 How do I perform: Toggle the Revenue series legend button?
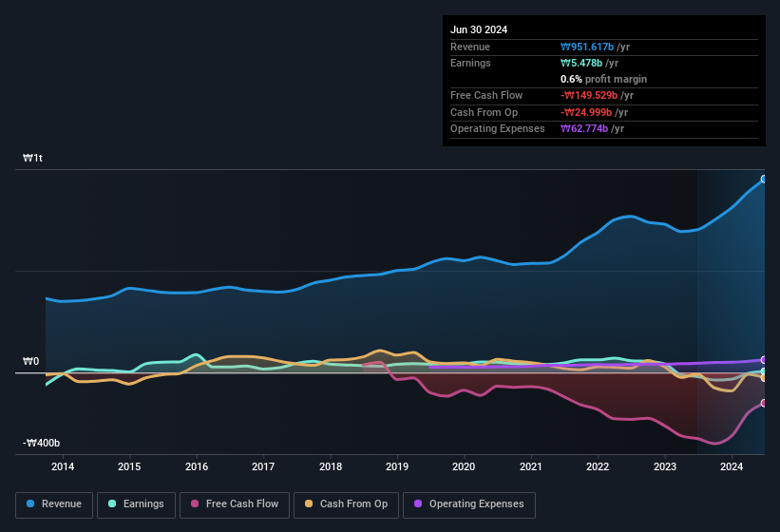[x=54, y=504]
